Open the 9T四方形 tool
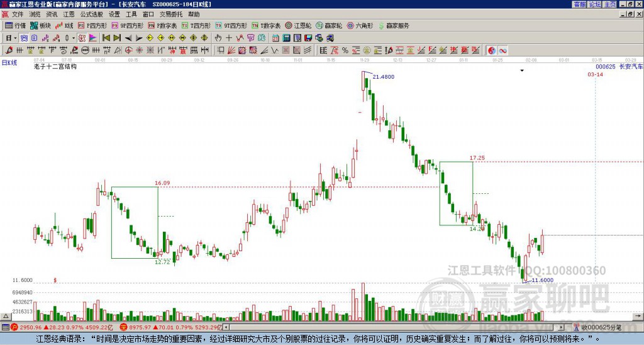 point(231,25)
